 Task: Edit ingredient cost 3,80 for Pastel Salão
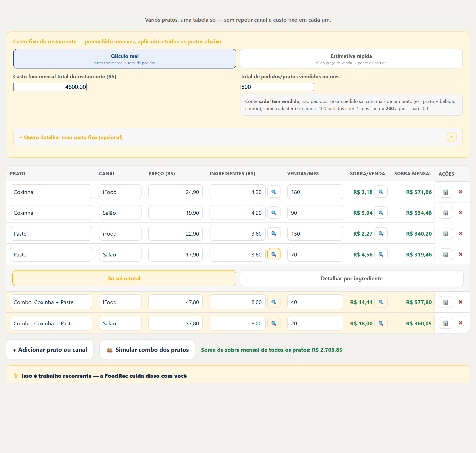point(237,254)
